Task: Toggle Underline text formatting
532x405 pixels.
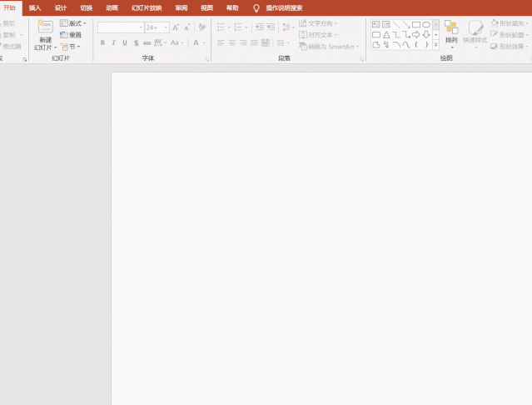Action: click(x=125, y=42)
